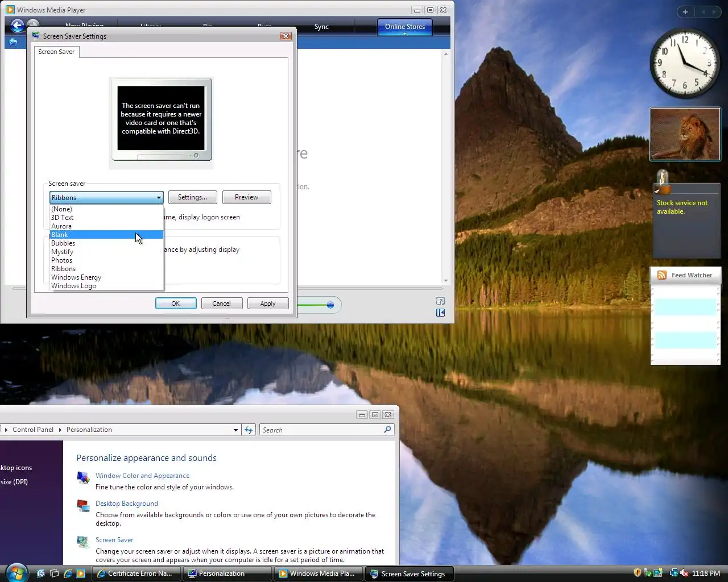Click the network tray icon

coord(674,573)
